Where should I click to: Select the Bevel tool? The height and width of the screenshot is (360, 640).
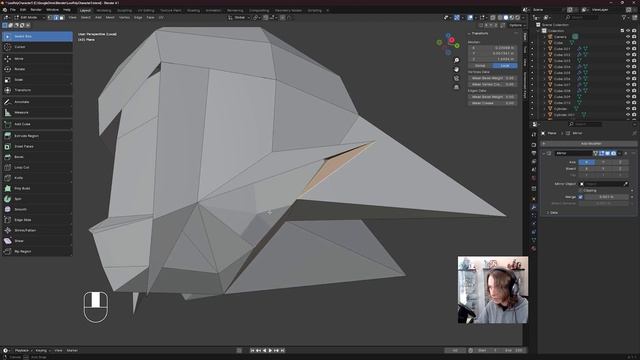tap(37, 157)
